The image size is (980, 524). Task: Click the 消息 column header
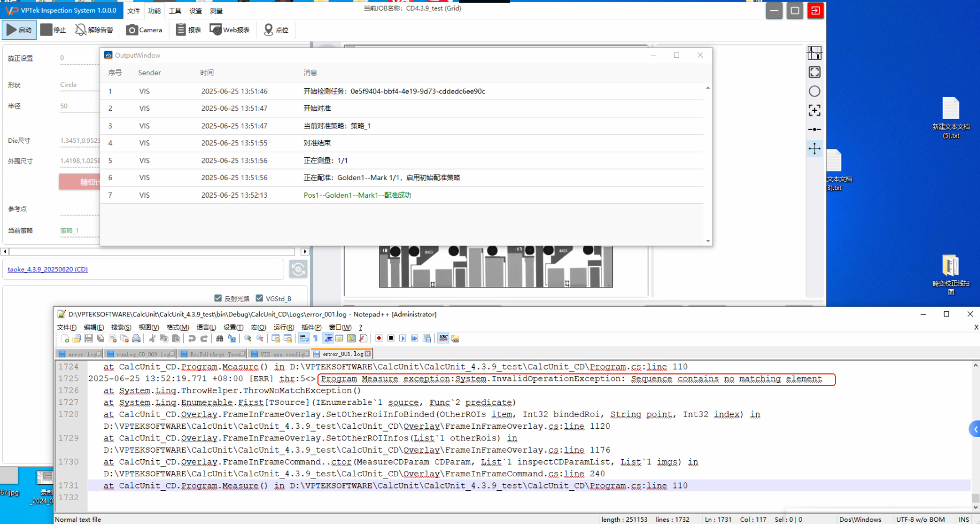click(x=310, y=73)
